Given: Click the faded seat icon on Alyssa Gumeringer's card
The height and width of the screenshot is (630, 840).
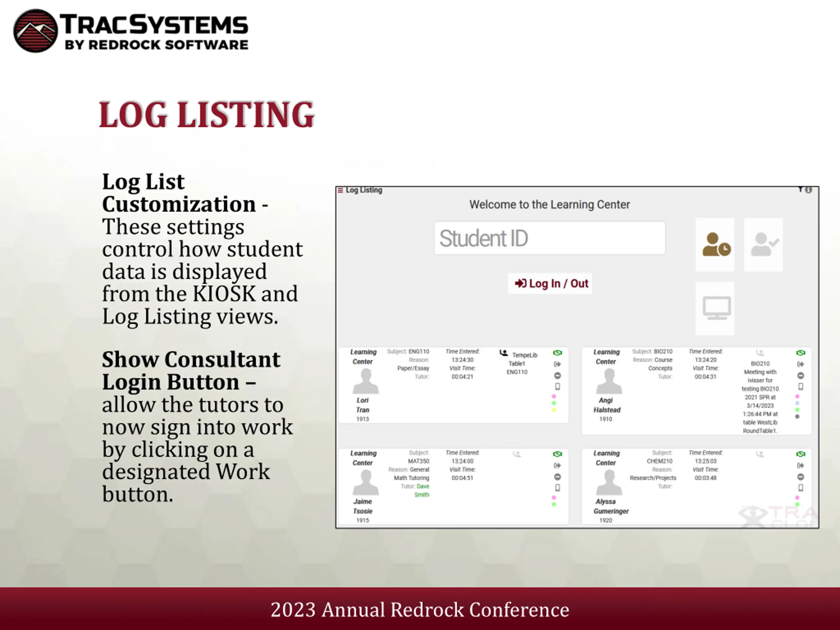Looking at the screenshot, I should coord(760,454).
